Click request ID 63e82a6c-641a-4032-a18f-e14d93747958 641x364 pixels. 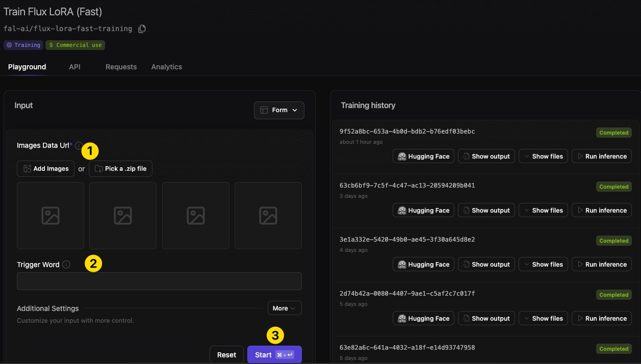tap(407, 348)
